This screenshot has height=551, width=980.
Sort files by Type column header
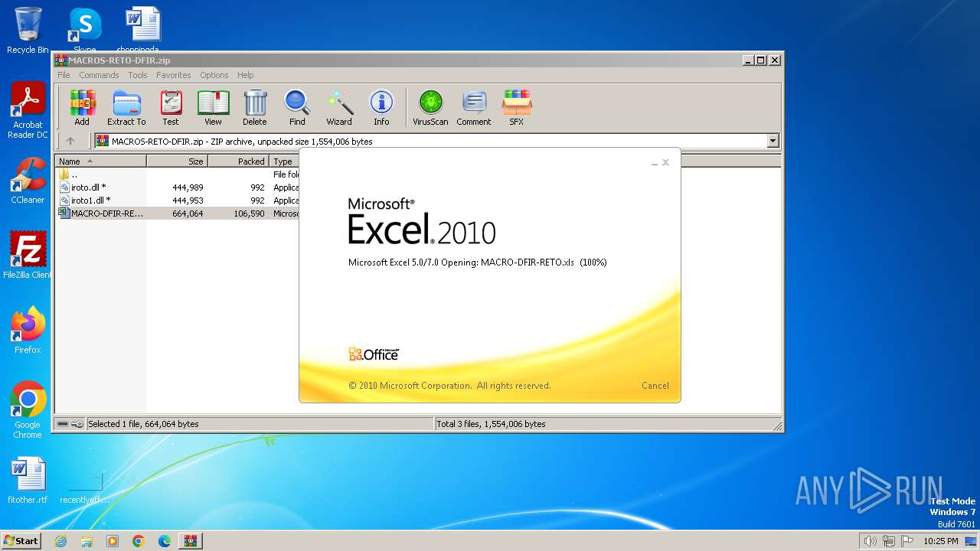click(284, 161)
